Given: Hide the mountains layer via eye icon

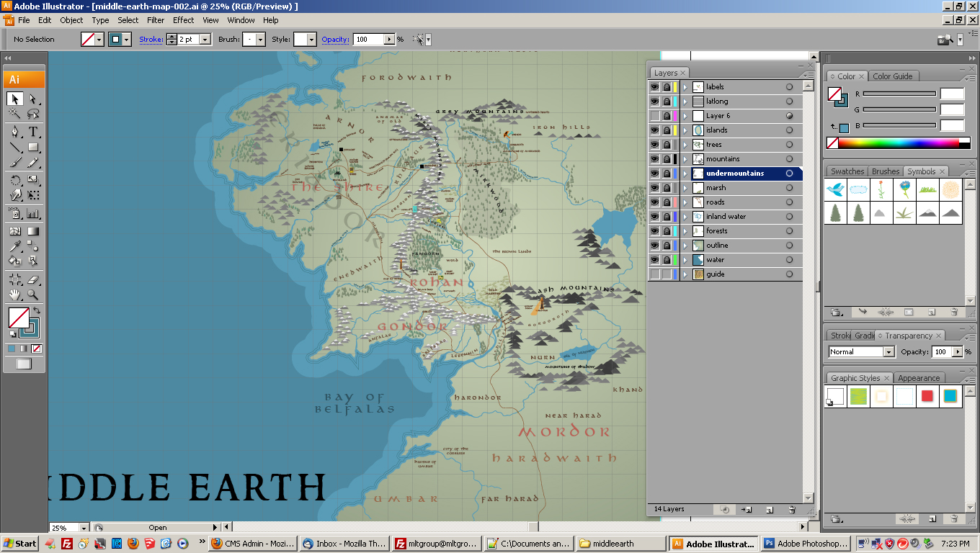Looking at the screenshot, I should (x=654, y=158).
